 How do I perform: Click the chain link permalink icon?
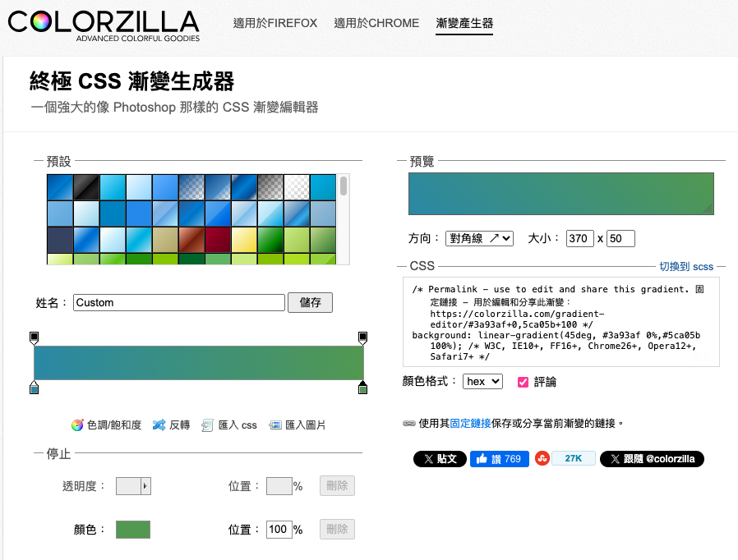coord(409,423)
